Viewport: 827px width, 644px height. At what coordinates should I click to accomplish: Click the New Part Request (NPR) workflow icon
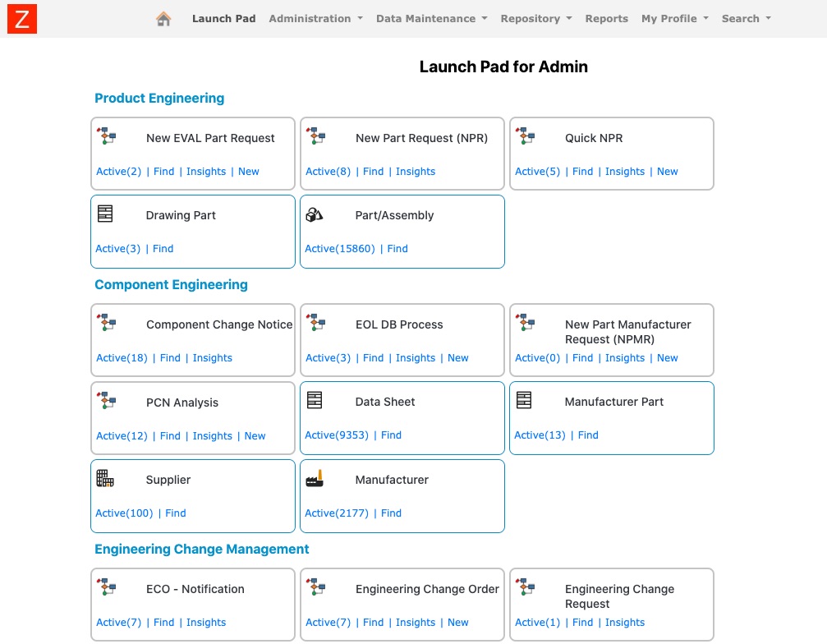point(316,136)
